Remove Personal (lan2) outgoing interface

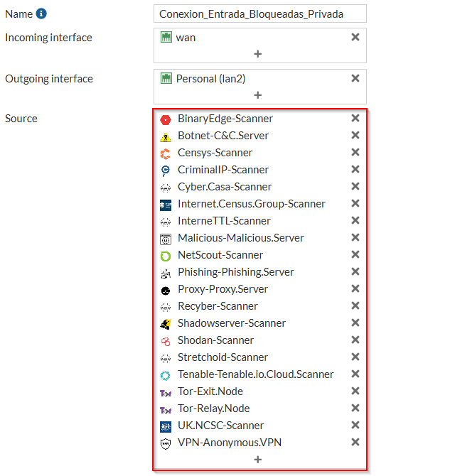point(355,78)
